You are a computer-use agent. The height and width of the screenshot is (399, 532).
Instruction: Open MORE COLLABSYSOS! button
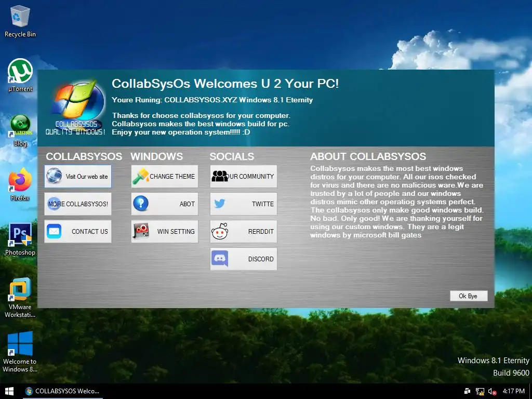pos(78,204)
